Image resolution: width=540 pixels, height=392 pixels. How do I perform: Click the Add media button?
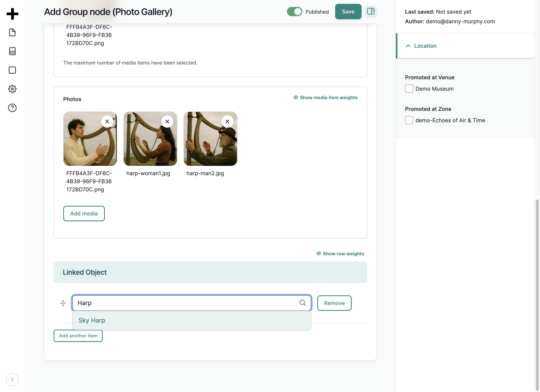(84, 213)
